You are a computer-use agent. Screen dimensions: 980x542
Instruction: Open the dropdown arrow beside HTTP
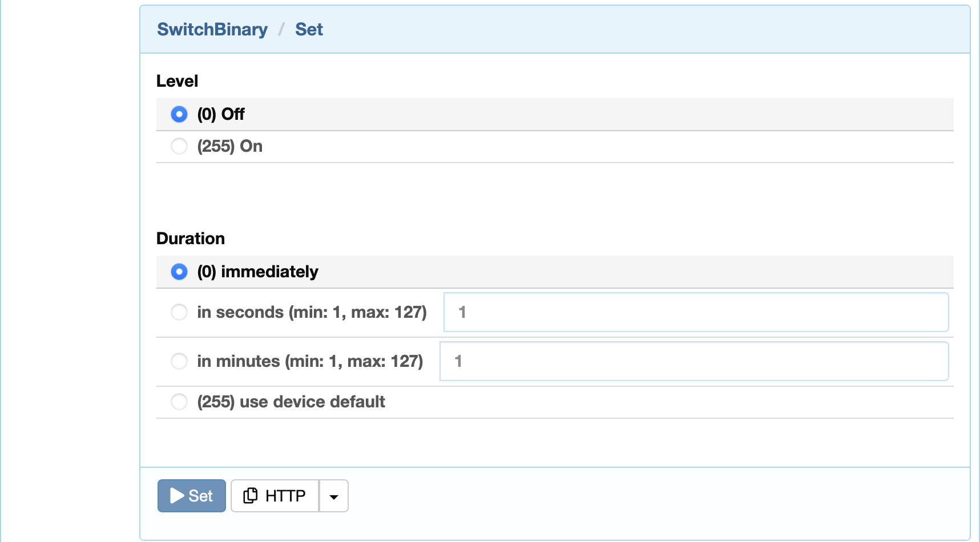(334, 496)
